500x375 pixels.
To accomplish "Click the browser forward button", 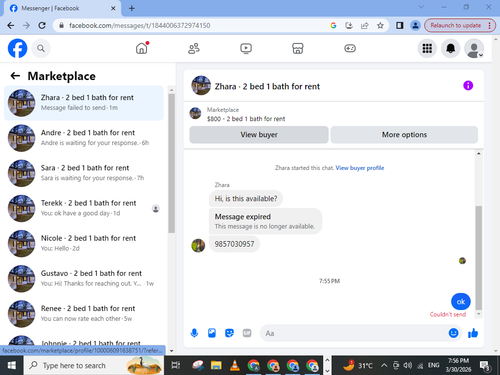I will click(26, 25).
